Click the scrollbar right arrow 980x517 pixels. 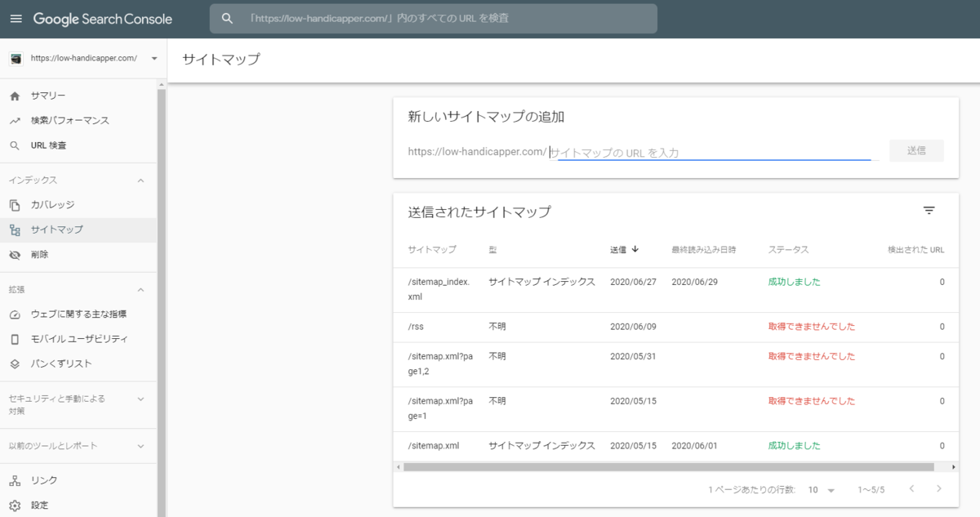(954, 467)
